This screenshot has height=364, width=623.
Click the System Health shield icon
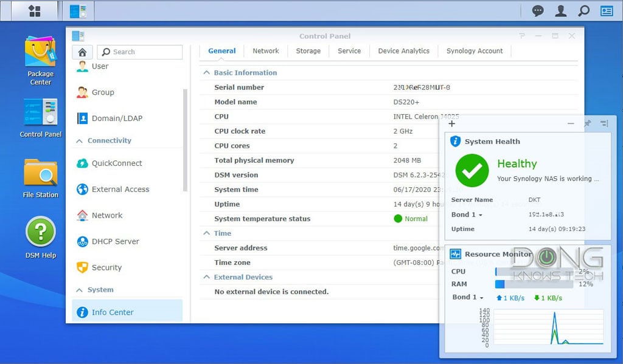point(455,142)
